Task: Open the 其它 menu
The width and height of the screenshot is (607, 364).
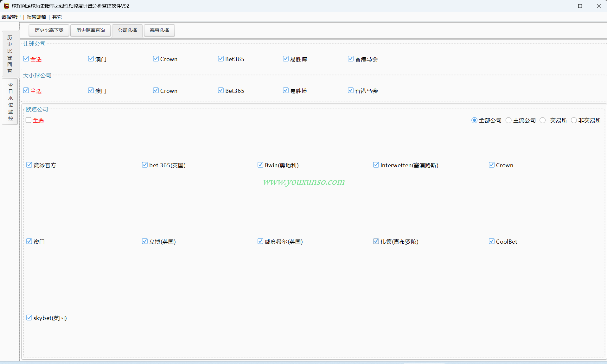Action: 57,17
